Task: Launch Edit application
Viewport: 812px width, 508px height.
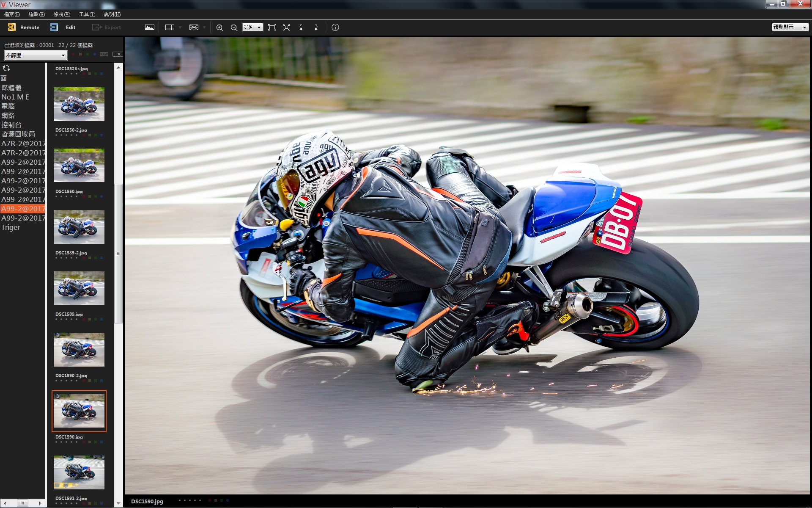Action: click(x=63, y=27)
